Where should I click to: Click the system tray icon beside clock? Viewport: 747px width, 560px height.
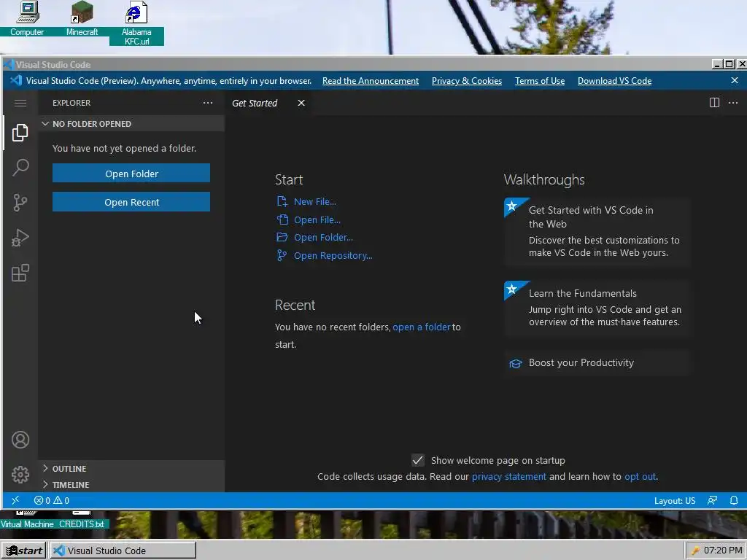point(695,551)
